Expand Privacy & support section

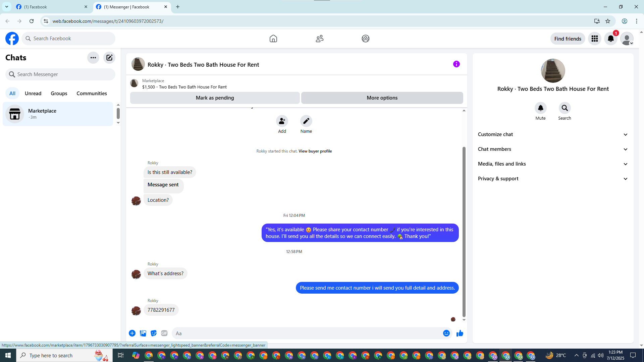pos(552,179)
